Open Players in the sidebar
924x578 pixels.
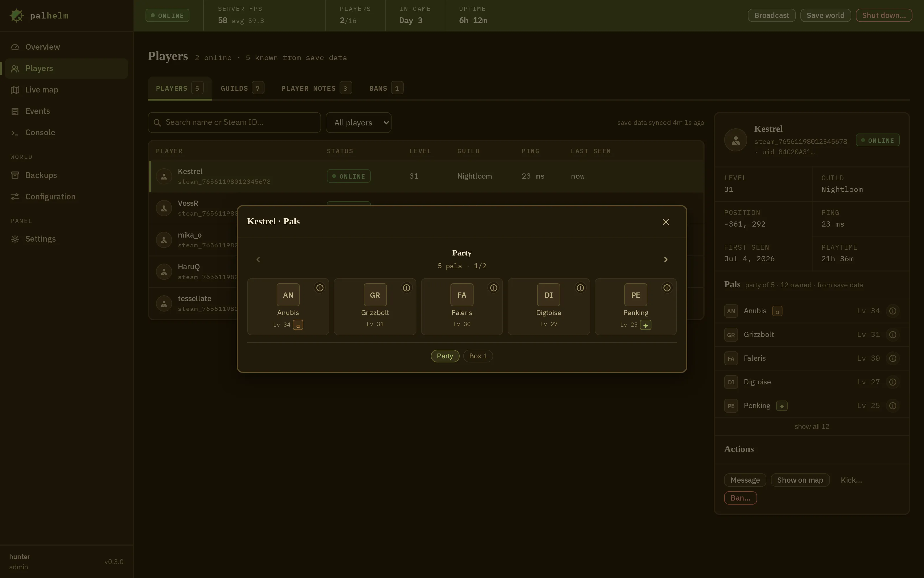coord(66,68)
